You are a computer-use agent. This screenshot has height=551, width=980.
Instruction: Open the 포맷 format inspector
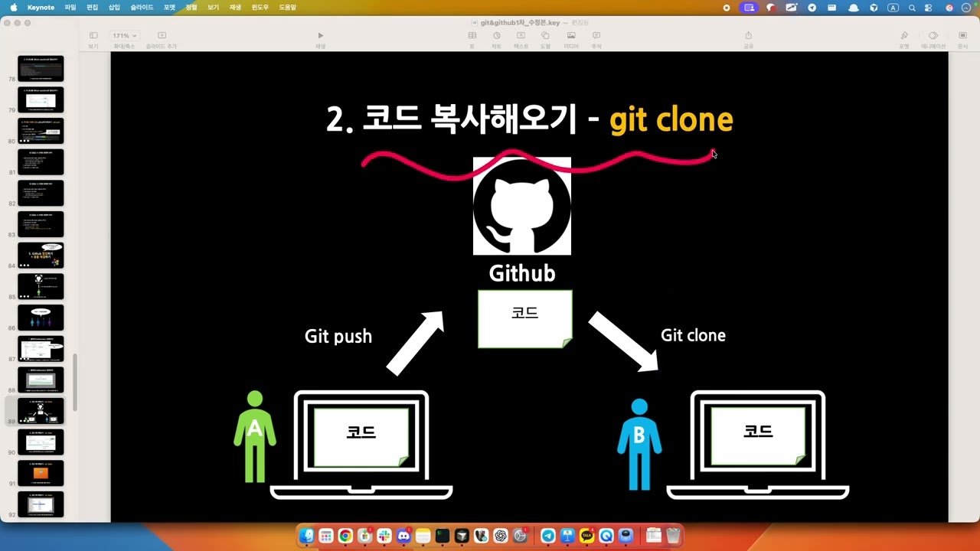904,36
